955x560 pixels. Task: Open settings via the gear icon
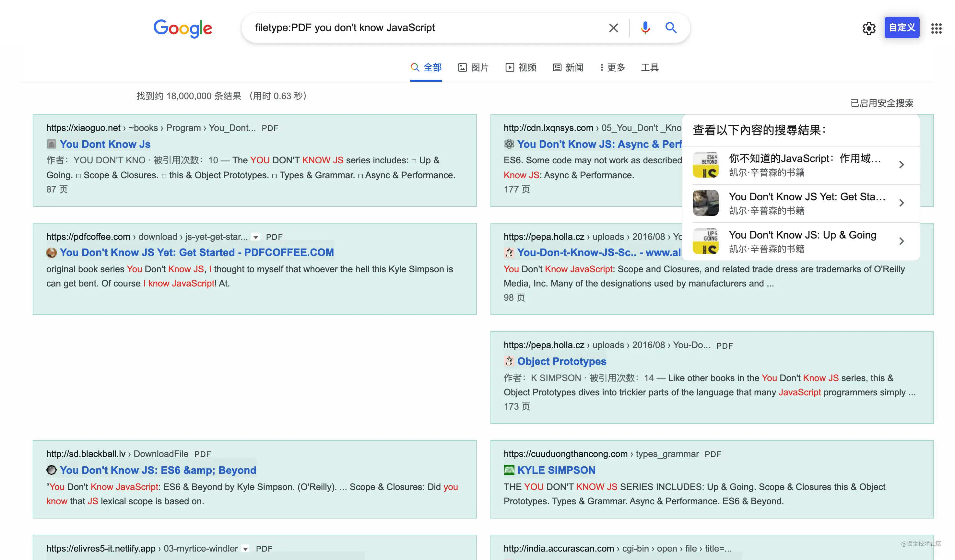868,28
